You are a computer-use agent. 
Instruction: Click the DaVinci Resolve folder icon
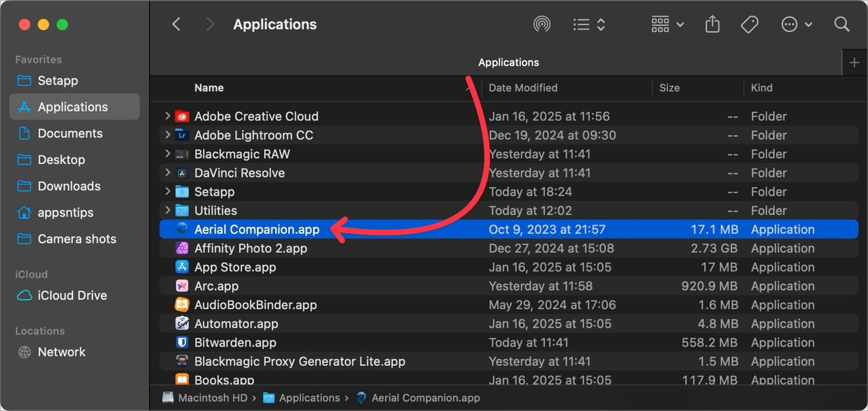tap(182, 173)
